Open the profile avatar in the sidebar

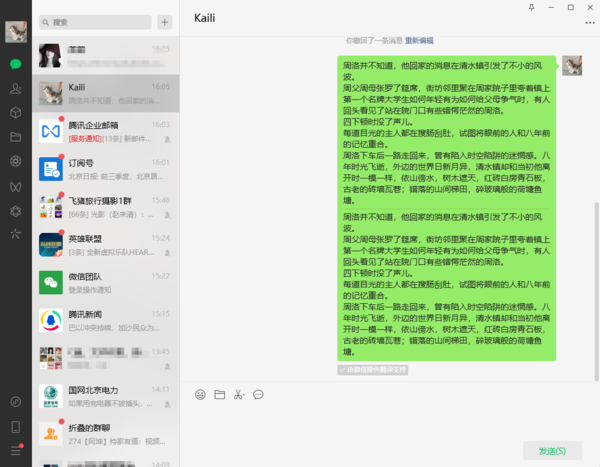16,32
